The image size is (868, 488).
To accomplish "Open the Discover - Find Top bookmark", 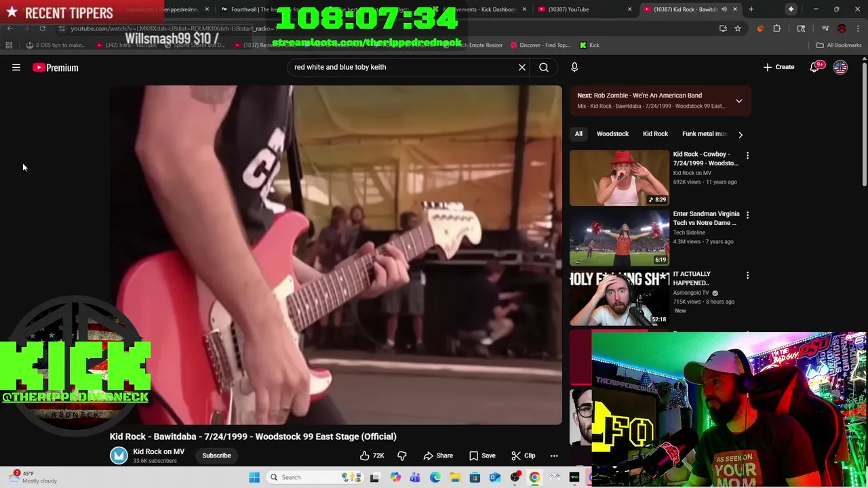I will tap(540, 45).
